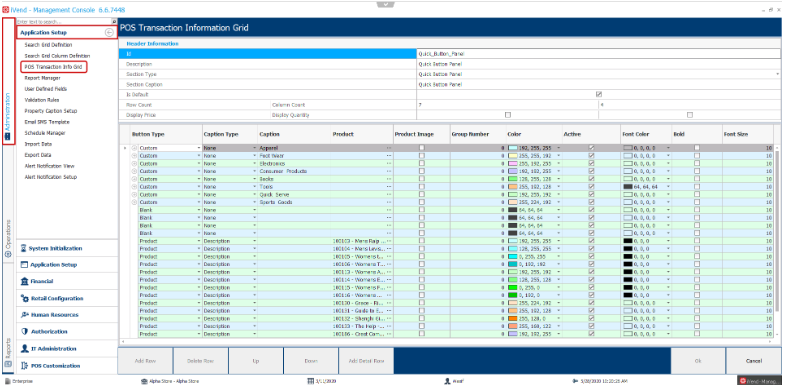Click the orange 255, 128, 0 color swatch
791x385 pixels.
tap(513, 318)
